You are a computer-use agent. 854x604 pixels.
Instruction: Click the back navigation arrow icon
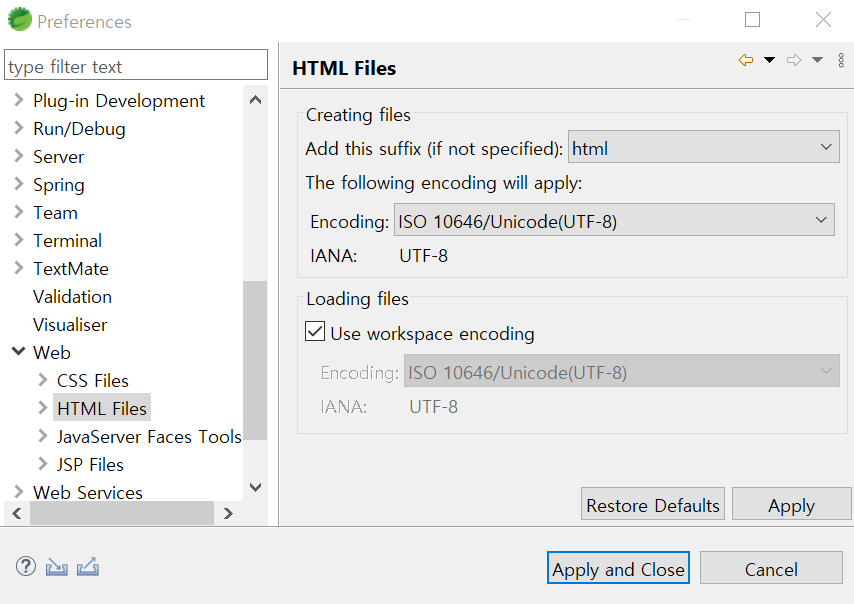click(x=746, y=60)
